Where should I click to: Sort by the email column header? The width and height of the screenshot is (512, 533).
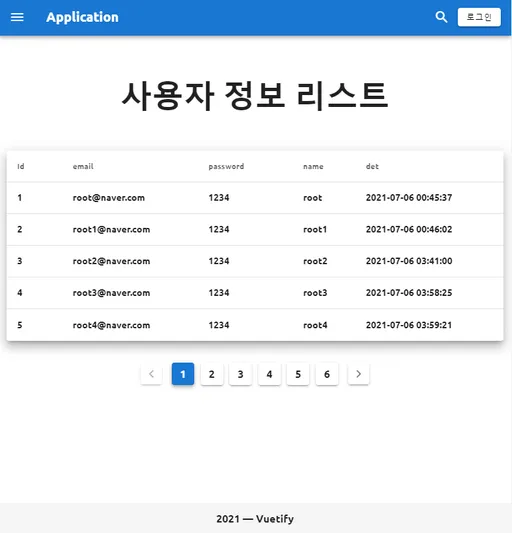[x=83, y=166]
